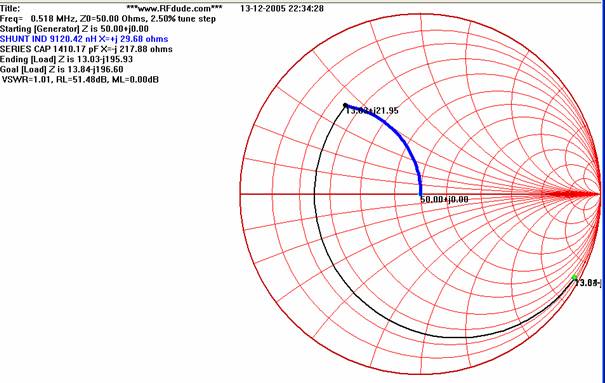Click the Freq= 0.518 MHz settings line
Screen dimensions: 605x383
(108, 19)
